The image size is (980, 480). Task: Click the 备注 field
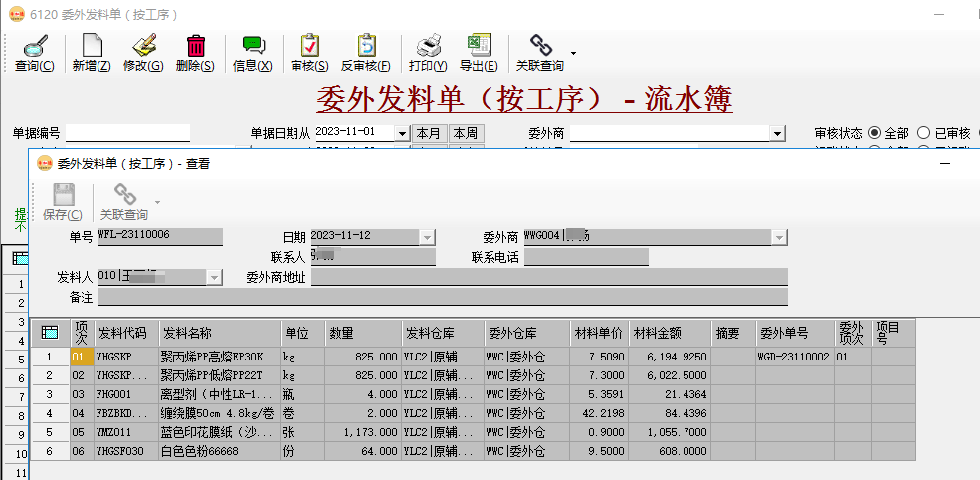(x=443, y=297)
